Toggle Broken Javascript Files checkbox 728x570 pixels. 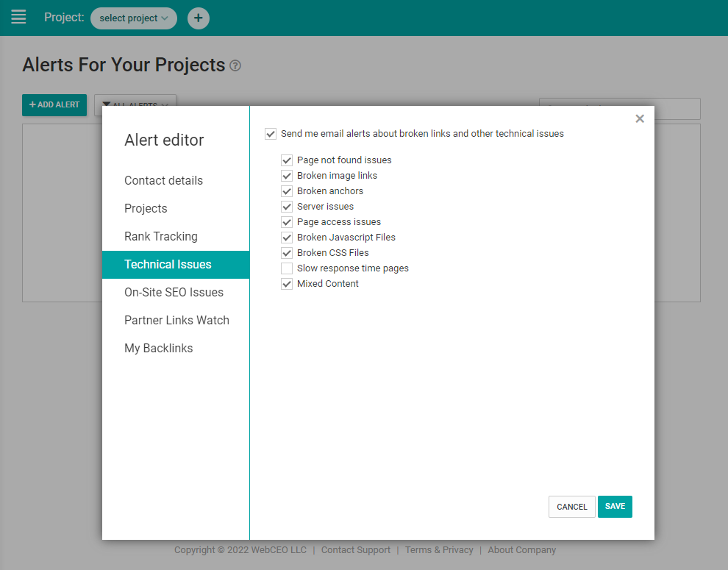coord(287,238)
